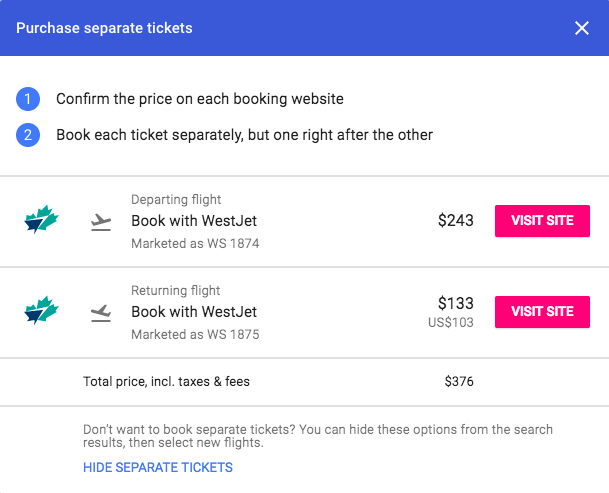Click Marketed as WS 1875 label
Viewport: 609px width, 493px height.
click(x=195, y=334)
